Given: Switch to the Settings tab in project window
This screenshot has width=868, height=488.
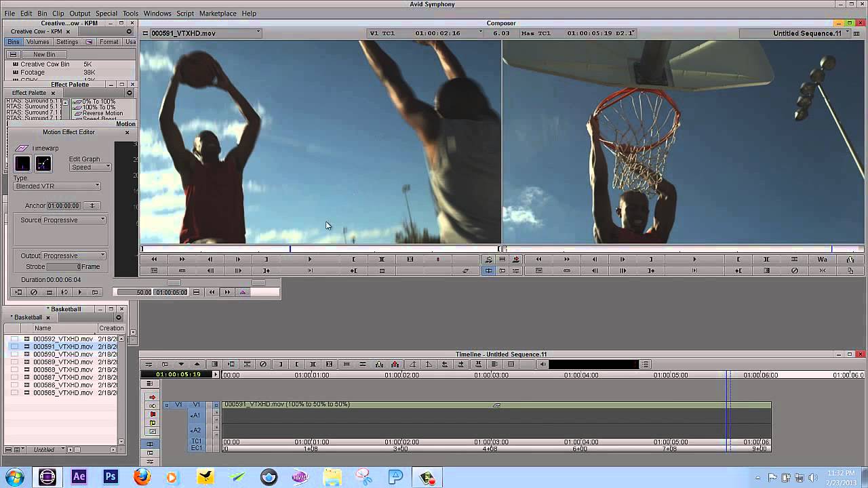Looking at the screenshot, I should [67, 42].
